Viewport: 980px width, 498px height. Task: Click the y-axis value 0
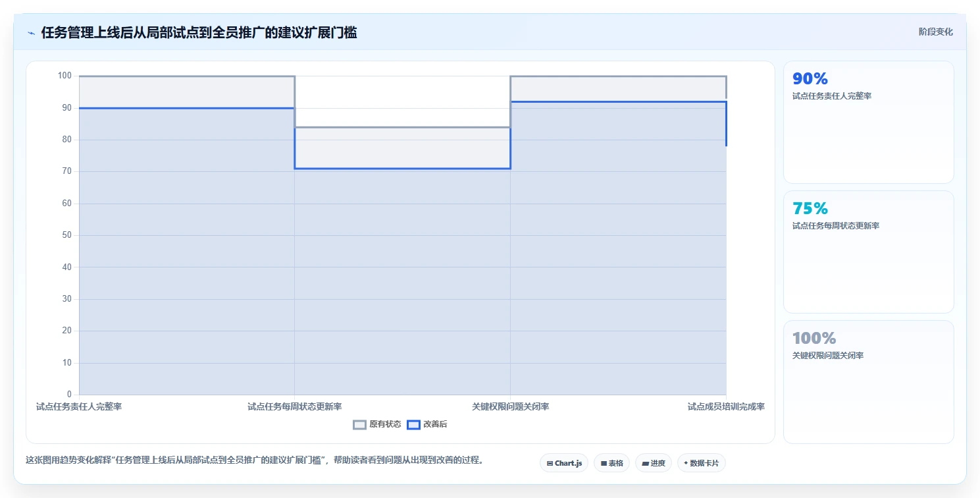pyautogui.click(x=69, y=395)
